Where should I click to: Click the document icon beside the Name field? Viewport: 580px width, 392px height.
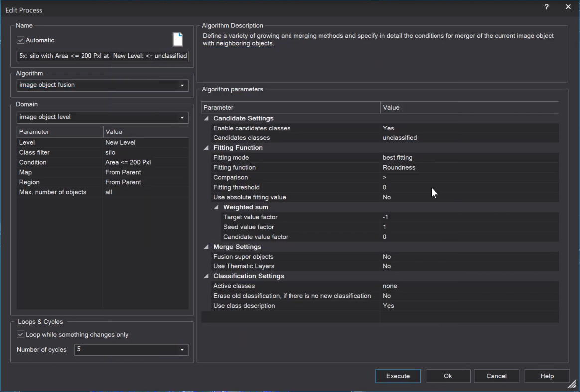pos(177,40)
